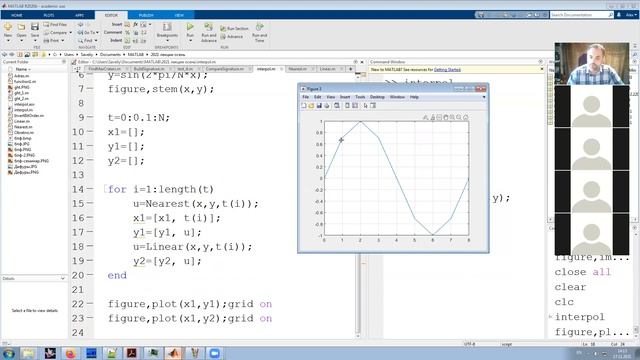Select Linear.m in Current Folder list
Screen dimensions: 640x360
22,121
